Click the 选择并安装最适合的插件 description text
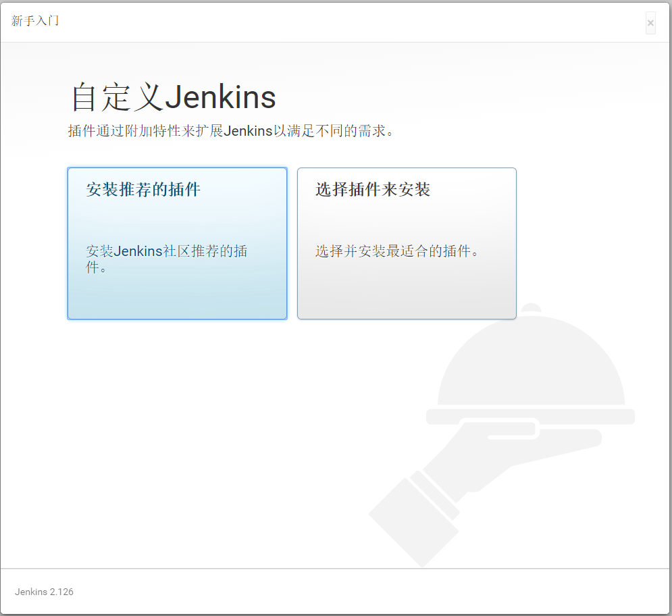The image size is (672, 616). [397, 251]
